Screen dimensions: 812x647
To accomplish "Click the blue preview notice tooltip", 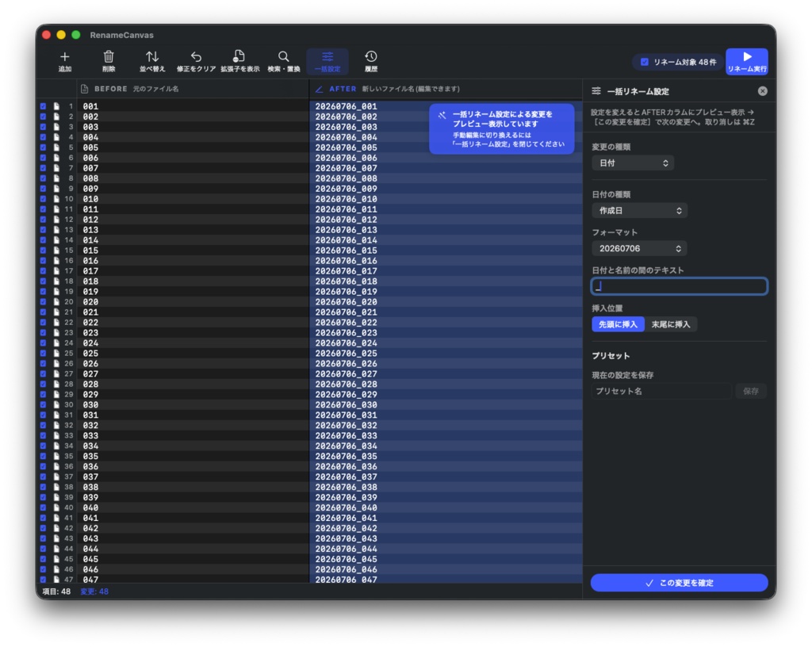I will [501, 129].
